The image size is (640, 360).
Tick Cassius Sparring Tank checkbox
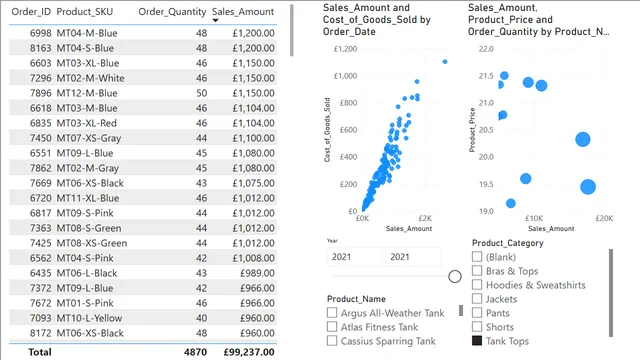coord(332,340)
